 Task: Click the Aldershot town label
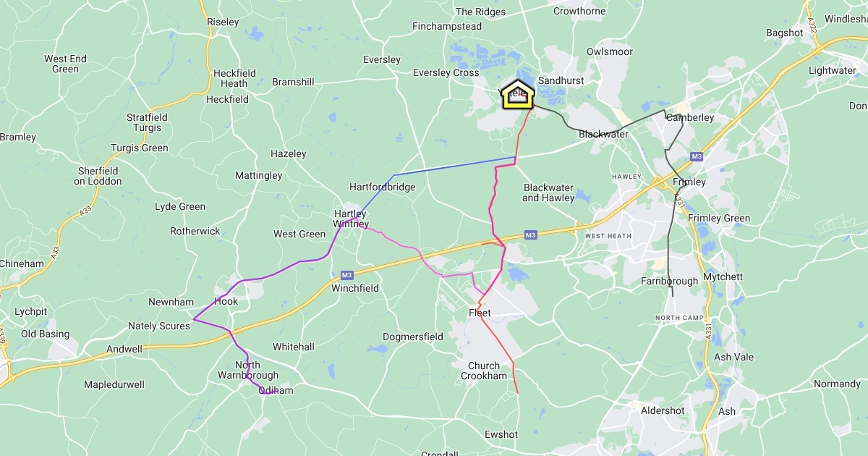click(663, 410)
